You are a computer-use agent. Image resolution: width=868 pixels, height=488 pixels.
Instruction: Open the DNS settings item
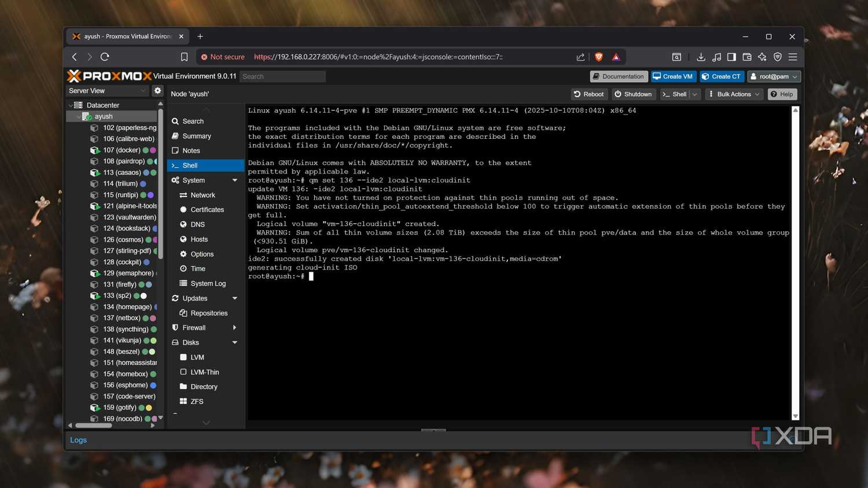click(205, 224)
